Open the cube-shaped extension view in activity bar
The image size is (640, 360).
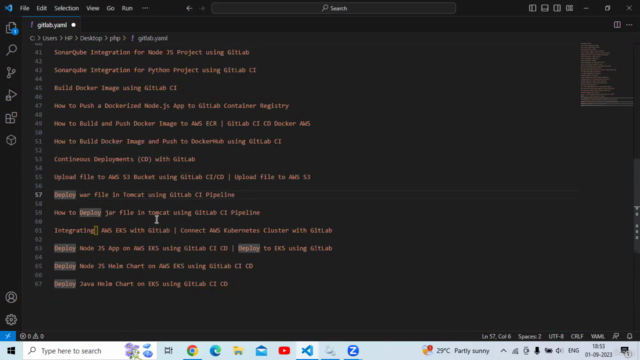click(x=11, y=140)
